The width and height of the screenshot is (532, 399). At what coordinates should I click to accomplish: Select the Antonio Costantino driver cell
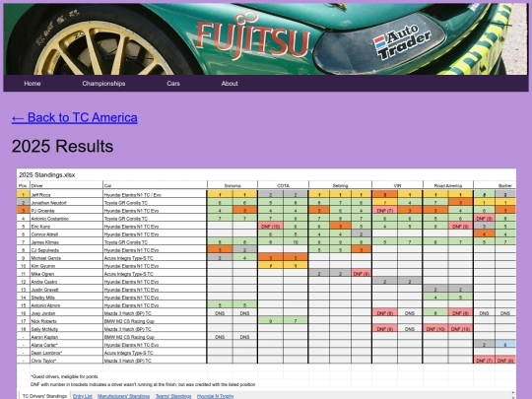pos(66,219)
